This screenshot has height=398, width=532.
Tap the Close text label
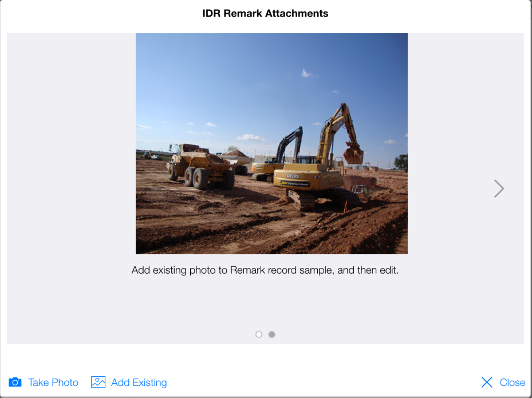coord(512,383)
